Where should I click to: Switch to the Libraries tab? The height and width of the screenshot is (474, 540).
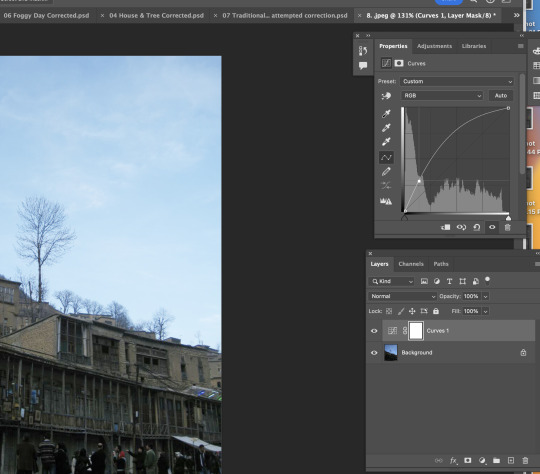click(x=474, y=46)
